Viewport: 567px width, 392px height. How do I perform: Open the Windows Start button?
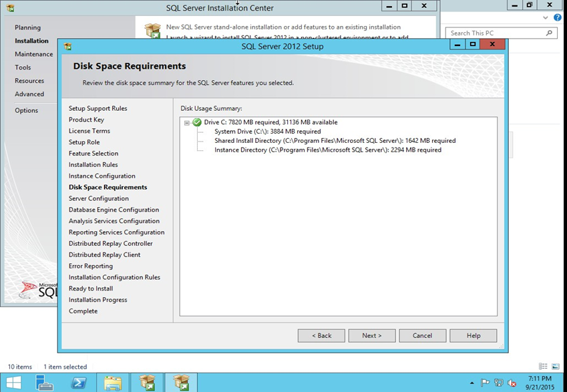(x=13, y=382)
